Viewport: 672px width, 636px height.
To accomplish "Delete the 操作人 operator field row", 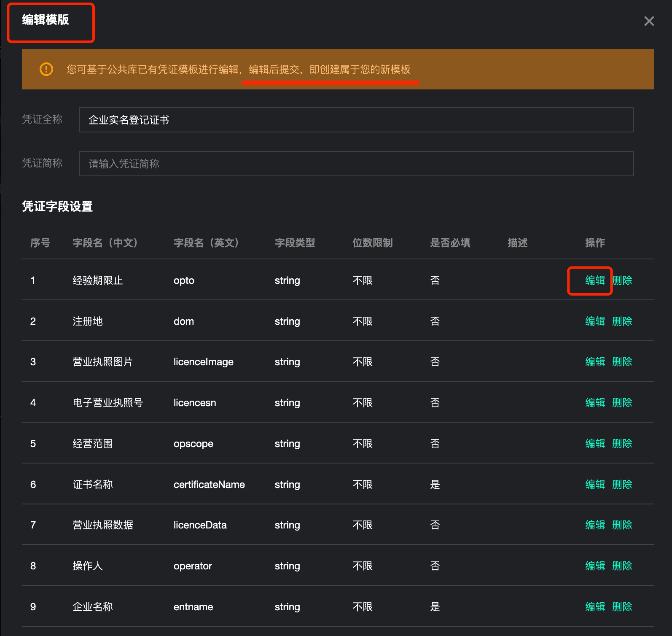I will (622, 566).
